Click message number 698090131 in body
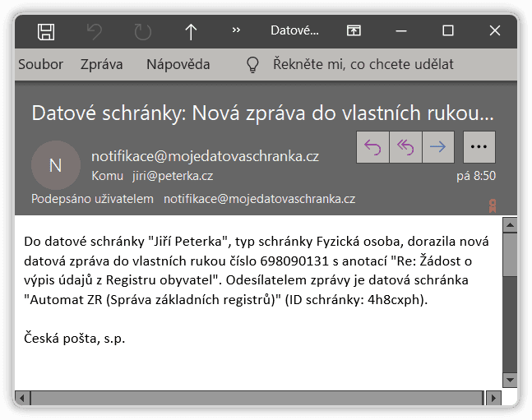Viewport: 532px width, 420px height. (x=294, y=261)
